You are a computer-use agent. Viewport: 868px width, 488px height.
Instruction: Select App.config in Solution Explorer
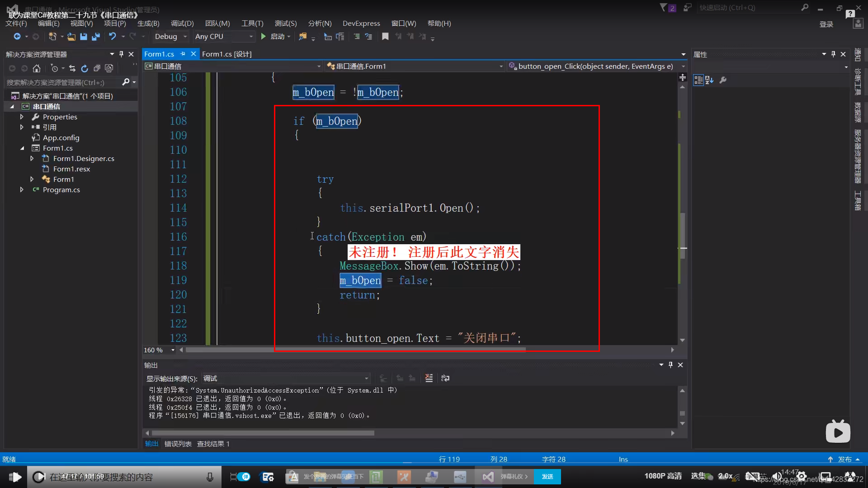(61, 137)
